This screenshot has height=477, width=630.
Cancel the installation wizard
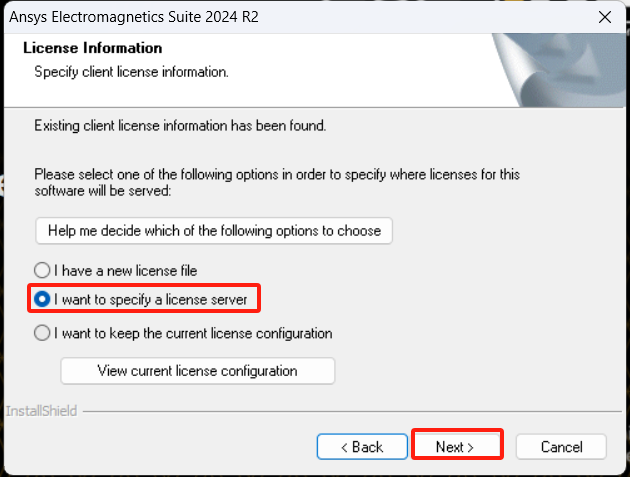(x=561, y=446)
